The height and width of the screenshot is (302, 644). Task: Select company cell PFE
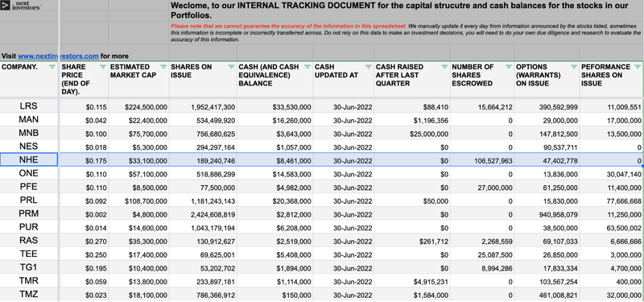[x=28, y=187]
